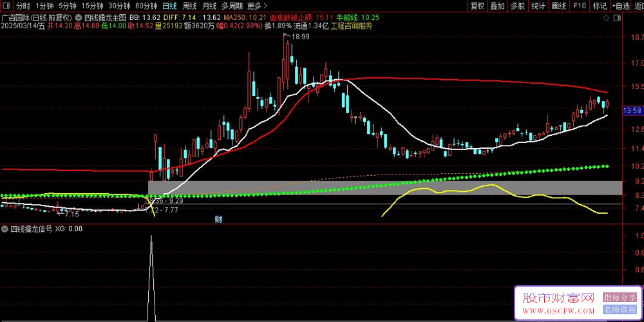Click the diamond icon above the price axis

pyautogui.click(x=607, y=18)
